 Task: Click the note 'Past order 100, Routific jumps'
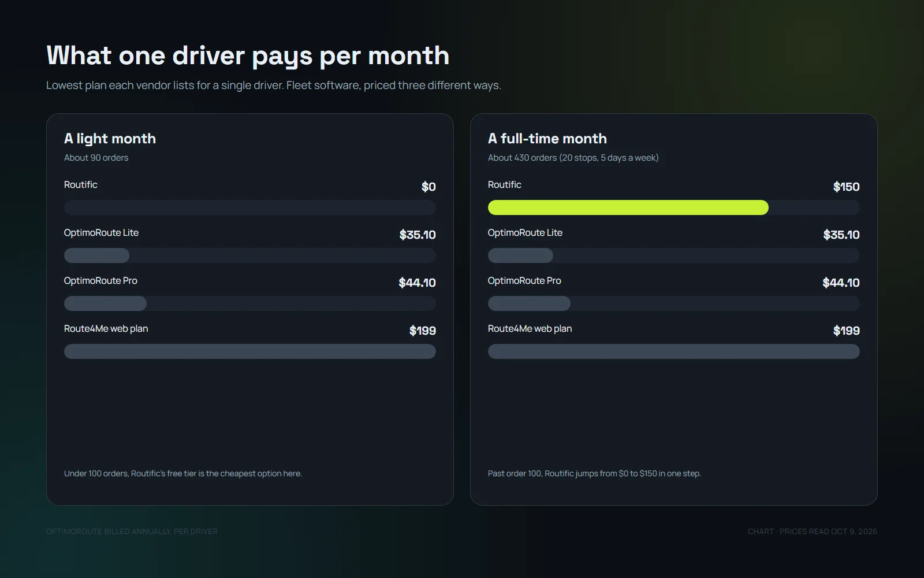point(594,473)
